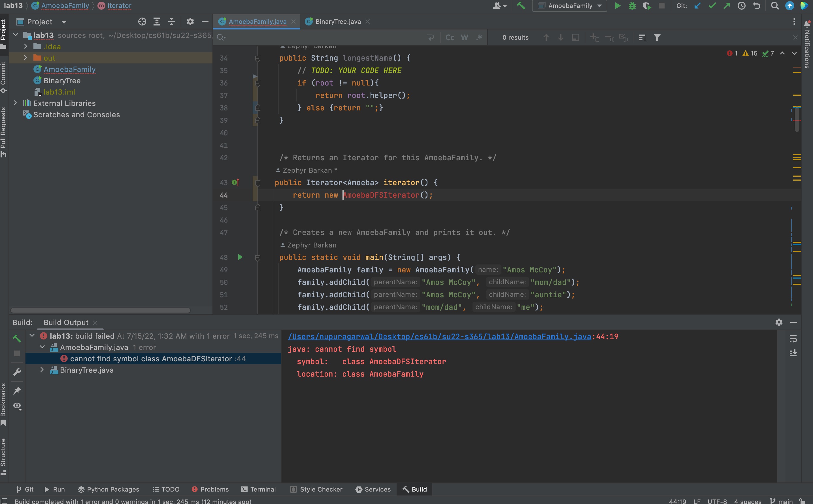Open the Terminal tool window tab
Screen dimensions: 813x504
(258, 489)
